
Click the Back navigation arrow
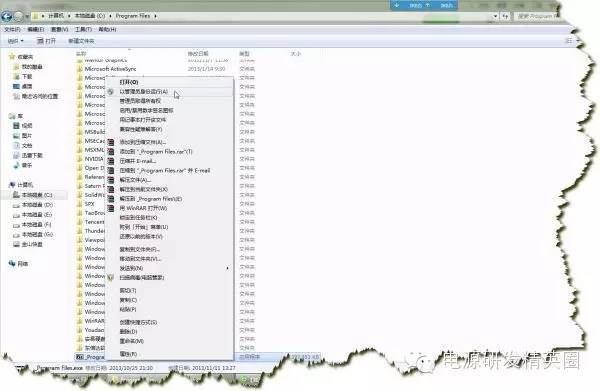7,16
